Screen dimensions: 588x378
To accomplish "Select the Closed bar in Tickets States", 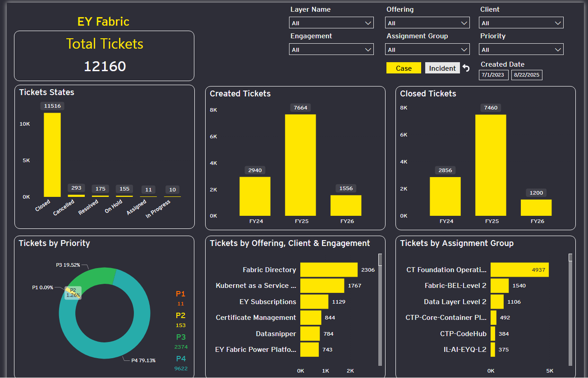I will click(x=52, y=155).
